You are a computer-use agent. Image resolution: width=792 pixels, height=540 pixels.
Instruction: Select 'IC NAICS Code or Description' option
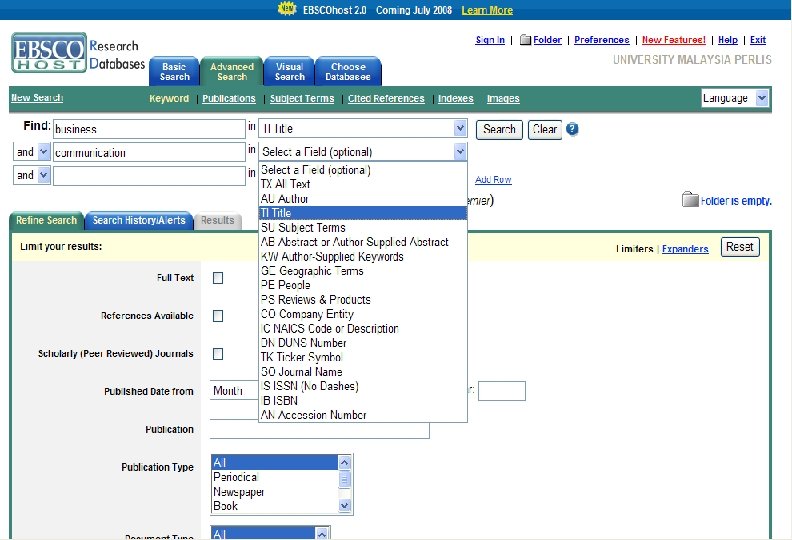click(x=362, y=328)
